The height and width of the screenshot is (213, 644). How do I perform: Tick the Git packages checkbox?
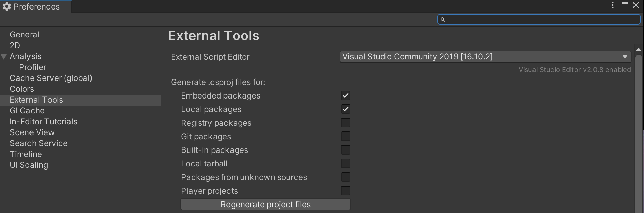click(346, 137)
